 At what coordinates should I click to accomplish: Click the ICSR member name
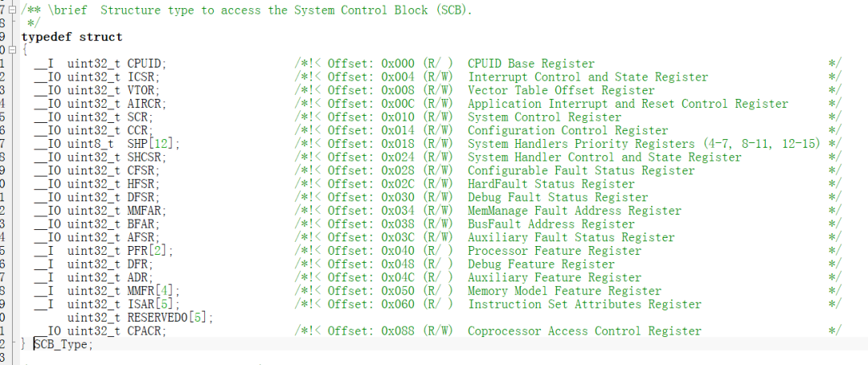click(x=141, y=77)
